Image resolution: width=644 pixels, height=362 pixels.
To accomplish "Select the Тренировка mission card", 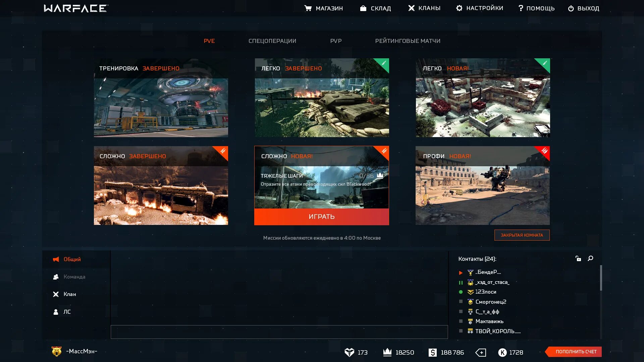I will 161,98.
